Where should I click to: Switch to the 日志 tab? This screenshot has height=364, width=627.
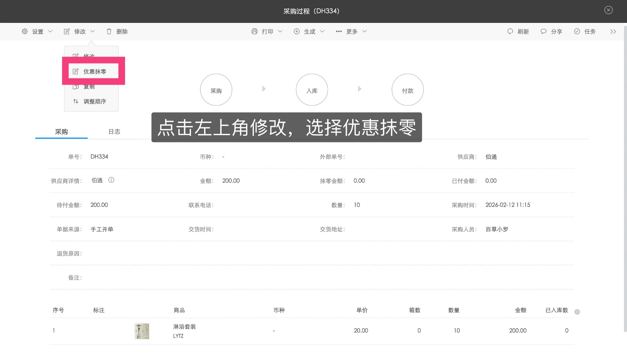(114, 132)
